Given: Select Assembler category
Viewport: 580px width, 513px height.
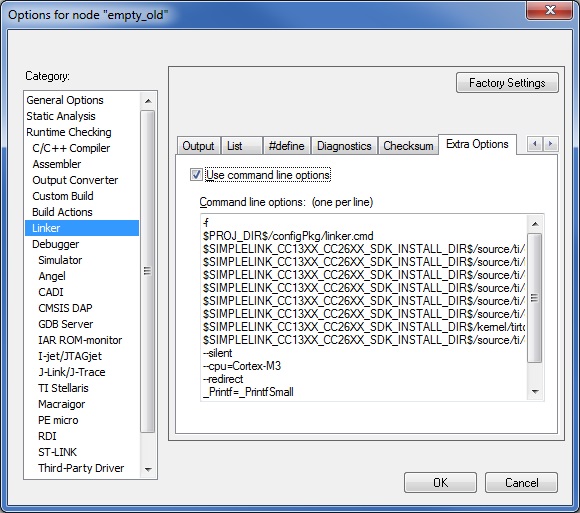Looking at the screenshot, I should [57, 164].
